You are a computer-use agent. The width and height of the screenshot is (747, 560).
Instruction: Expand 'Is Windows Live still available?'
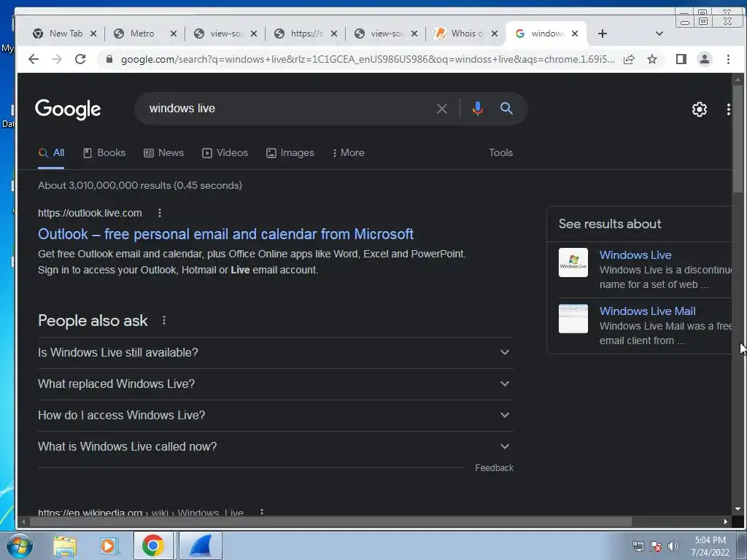pos(275,352)
